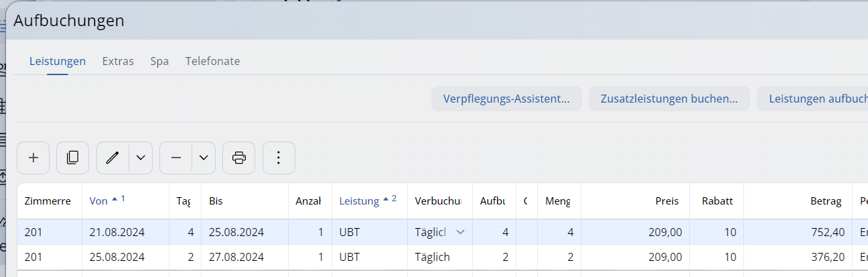Select the Leistungen tab

point(58,61)
